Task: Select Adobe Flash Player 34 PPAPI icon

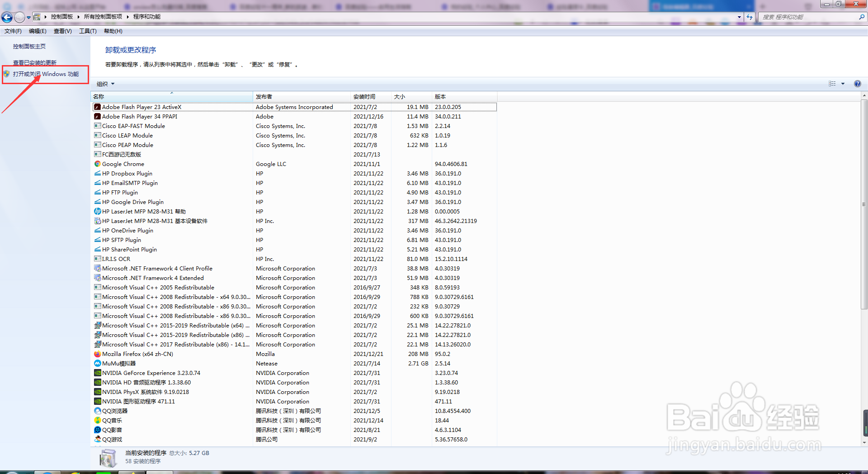Action: 97,117
